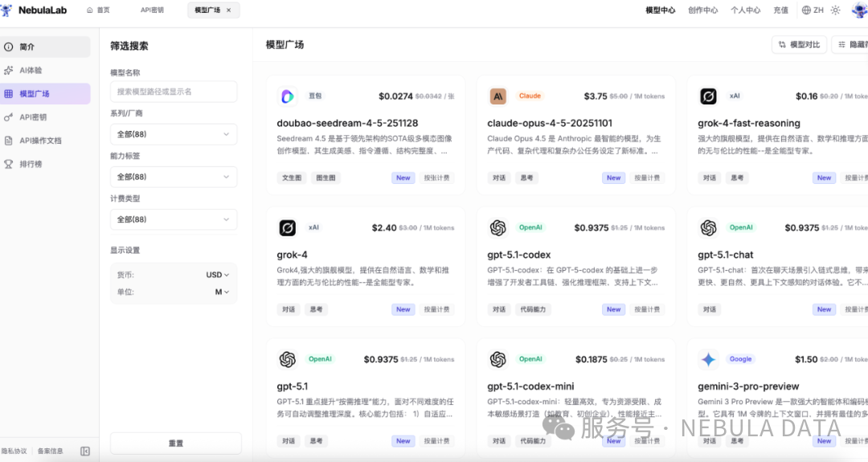Open claude-opus-4-5-20251101 model title
Image resolution: width=868 pixels, height=462 pixels.
550,123
